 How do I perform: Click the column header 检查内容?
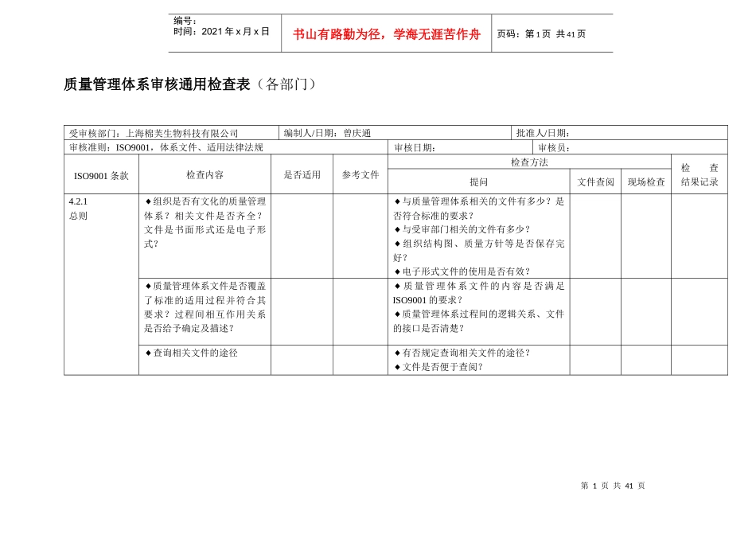[x=205, y=174]
